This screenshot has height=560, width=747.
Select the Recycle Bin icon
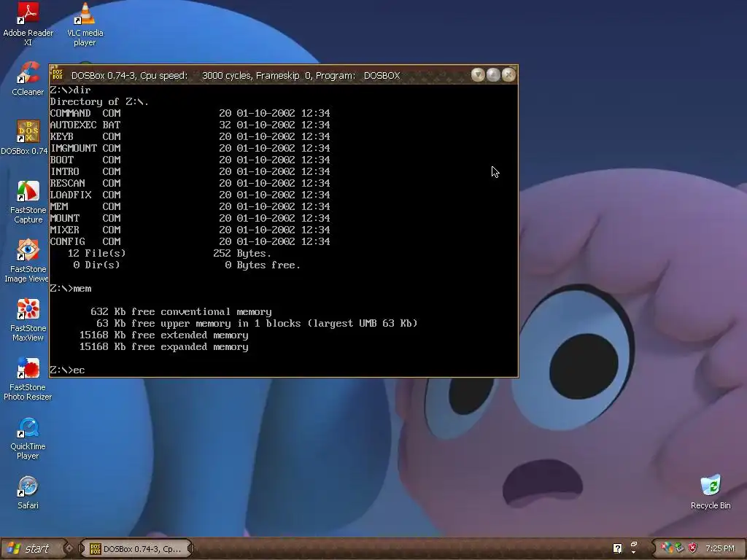coord(711,492)
